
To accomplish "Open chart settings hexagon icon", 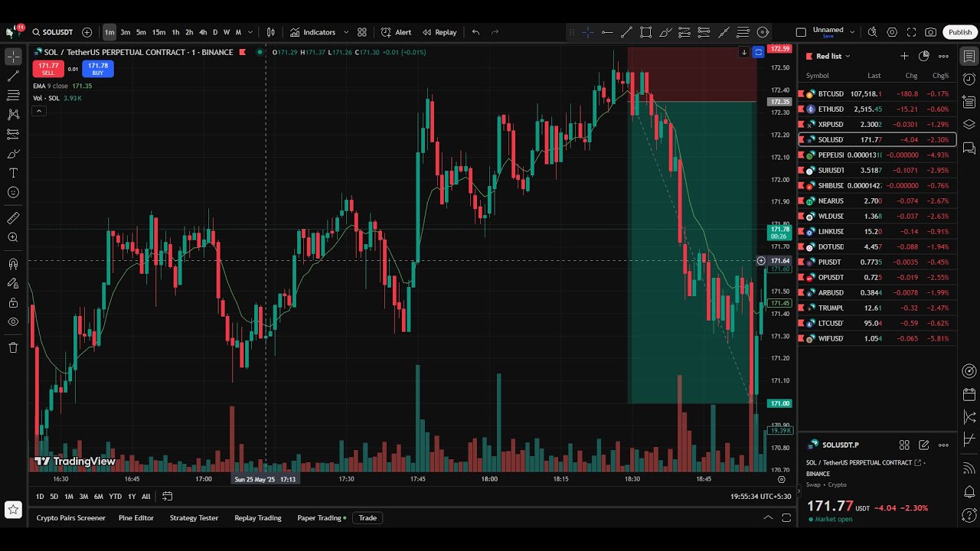I will (x=892, y=32).
